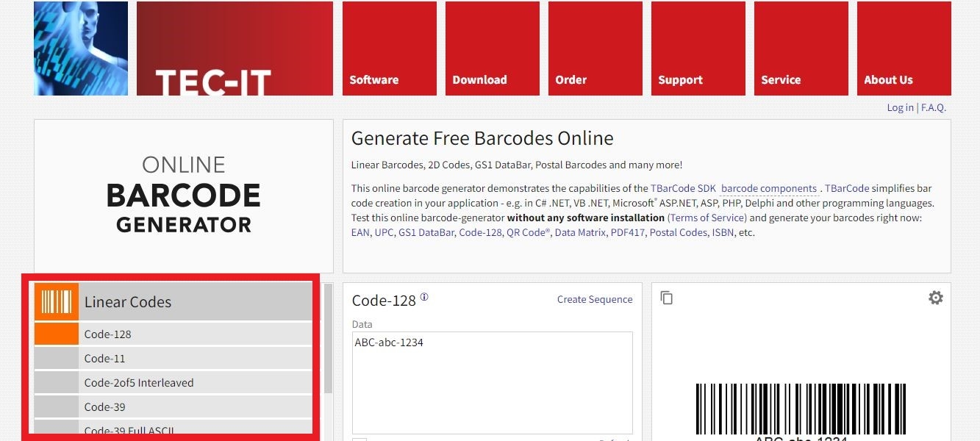Click the blue face image in header
This screenshot has width=980, height=441.
coord(81,49)
